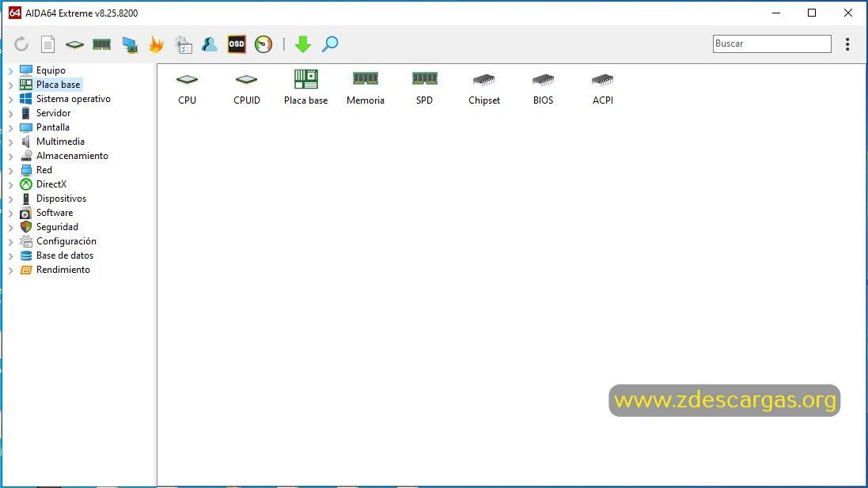Screen dimensions: 868x488
Task: Open the ACPI item
Action: [602, 89]
